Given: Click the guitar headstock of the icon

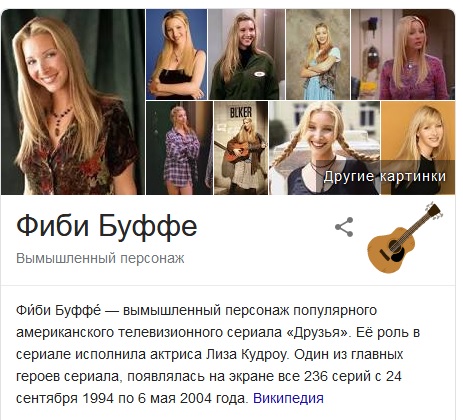Looking at the screenshot, I should (x=435, y=211).
